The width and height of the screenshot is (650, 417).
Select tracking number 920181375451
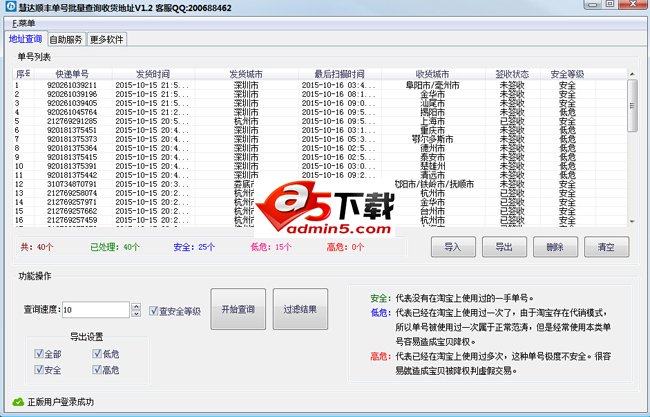[x=72, y=130]
